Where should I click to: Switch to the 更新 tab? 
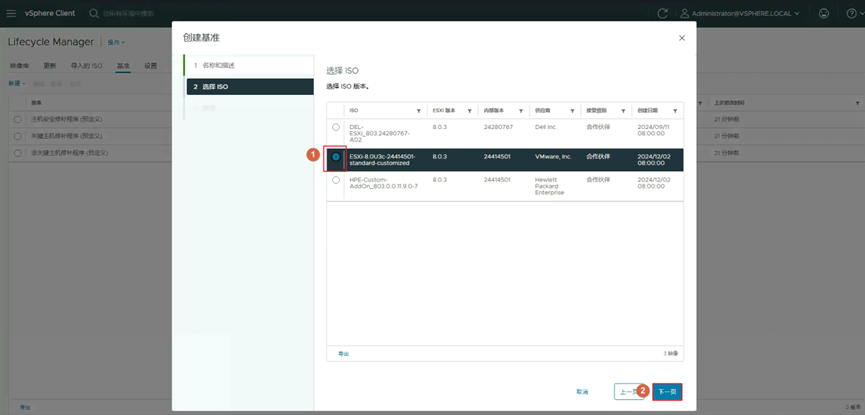coord(50,66)
